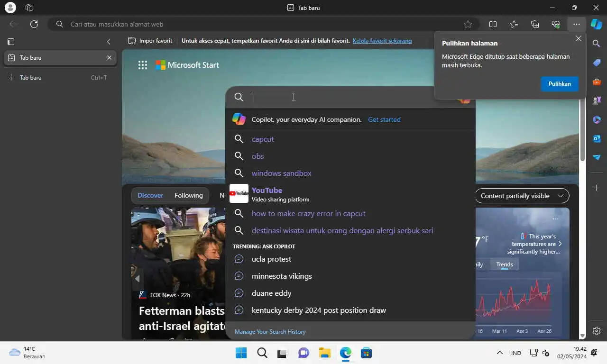Open Manage Your Search History link
Screen dimensions: 607x364
coord(270,332)
